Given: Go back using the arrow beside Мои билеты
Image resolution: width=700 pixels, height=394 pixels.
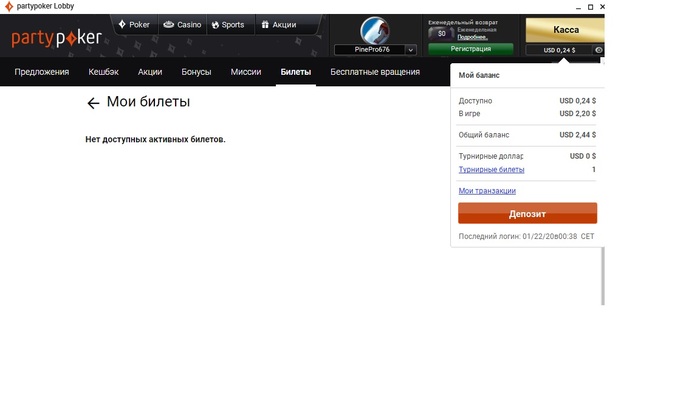Looking at the screenshot, I should (93, 103).
